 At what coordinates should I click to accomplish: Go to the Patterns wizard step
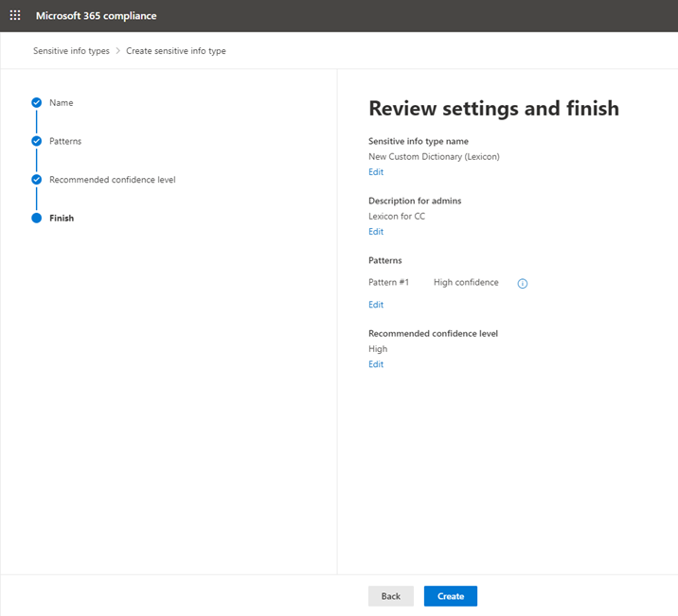click(65, 141)
